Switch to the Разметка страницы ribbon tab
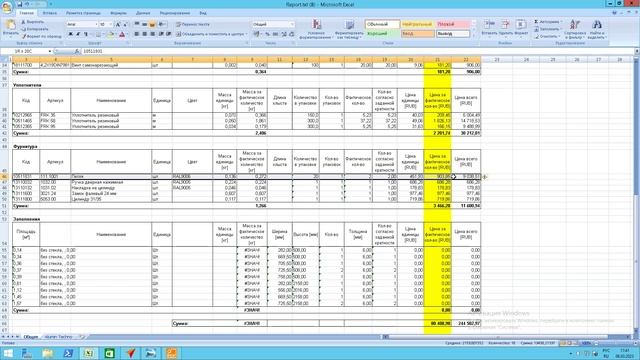The width and height of the screenshot is (640, 360). point(83,13)
